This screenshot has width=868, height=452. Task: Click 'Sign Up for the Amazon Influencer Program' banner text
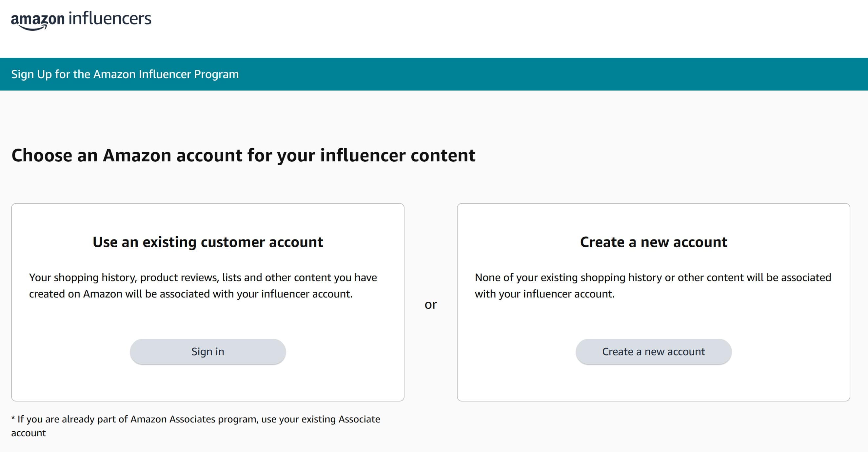[x=125, y=74]
